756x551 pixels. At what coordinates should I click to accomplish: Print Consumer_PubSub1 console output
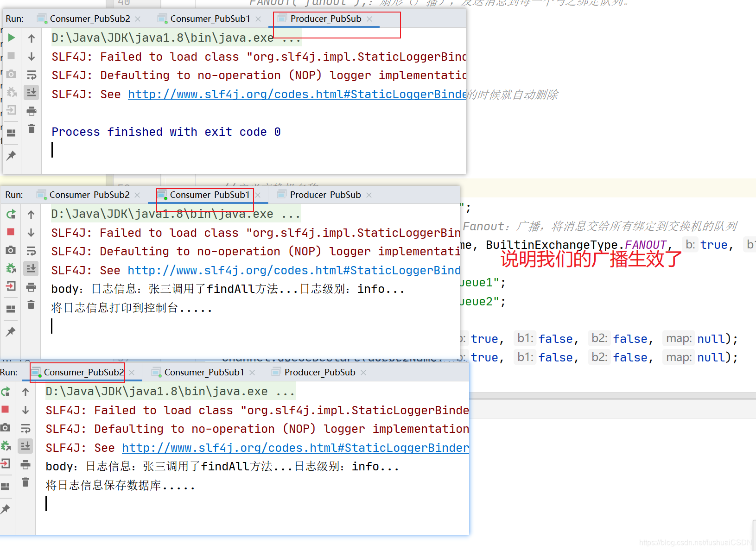point(31,287)
